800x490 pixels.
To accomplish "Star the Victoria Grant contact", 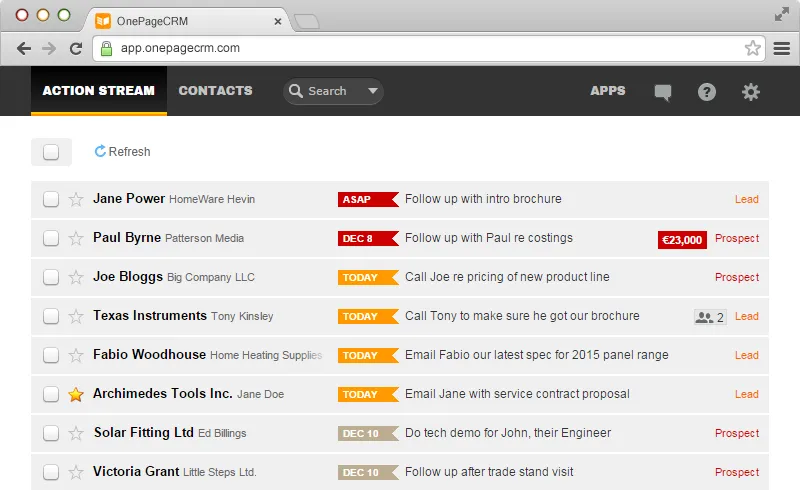I will point(76,473).
